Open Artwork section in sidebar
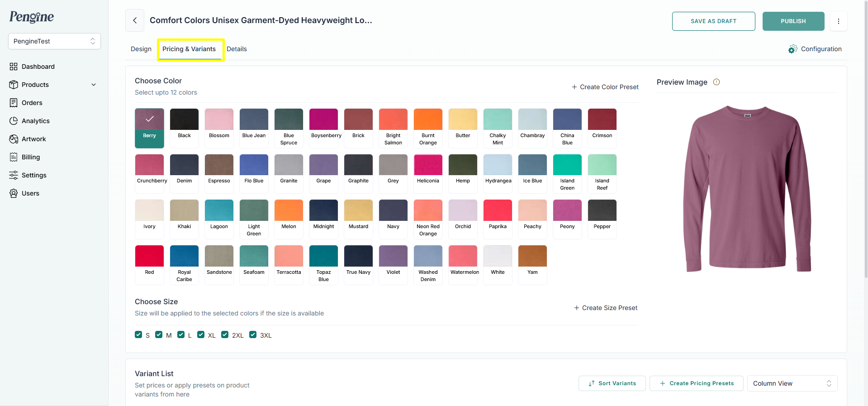868x406 pixels. (x=33, y=139)
